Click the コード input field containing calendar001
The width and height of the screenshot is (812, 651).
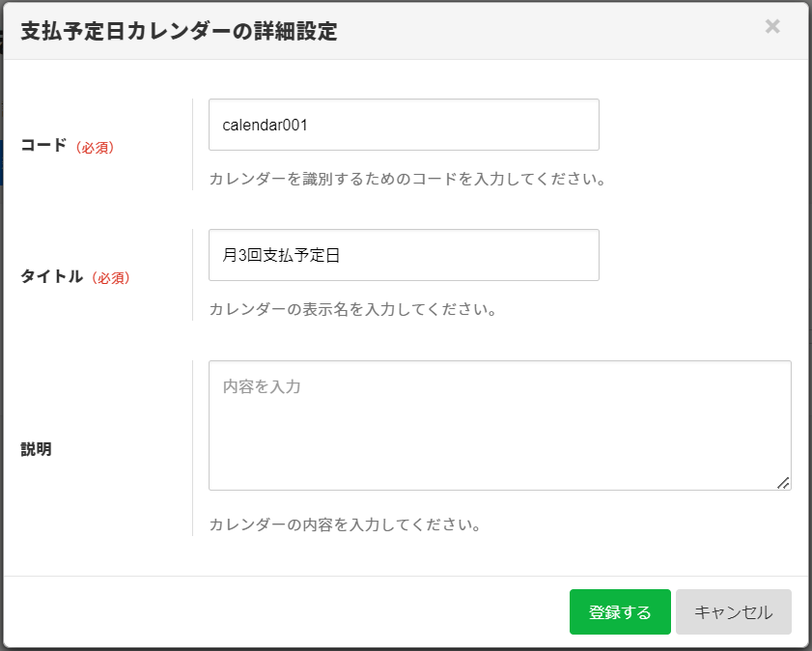404,125
